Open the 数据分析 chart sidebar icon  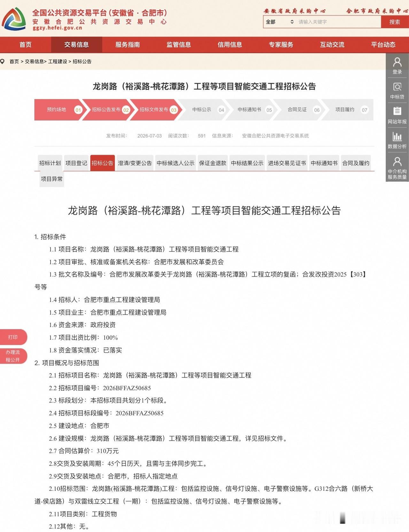coord(397,140)
